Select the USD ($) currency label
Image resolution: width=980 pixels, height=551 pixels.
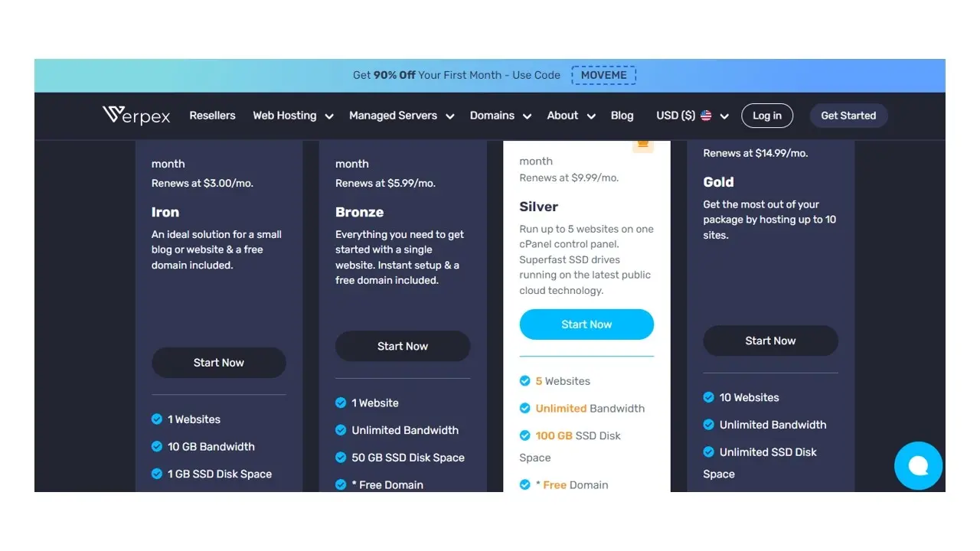click(x=676, y=116)
